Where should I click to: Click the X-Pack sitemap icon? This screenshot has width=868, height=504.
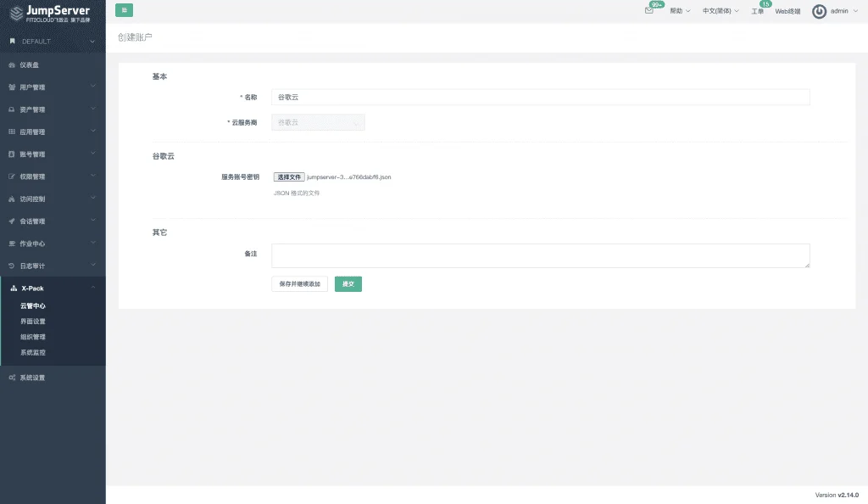[14, 288]
